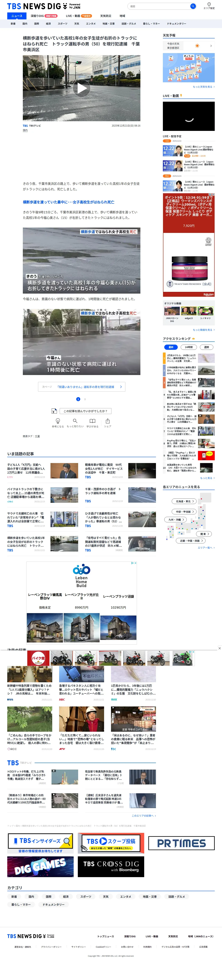The width and height of the screenshot is (222, 980).
Task: Open the ドキュメンタリー sub-navigation item
Action: click(176, 24)
